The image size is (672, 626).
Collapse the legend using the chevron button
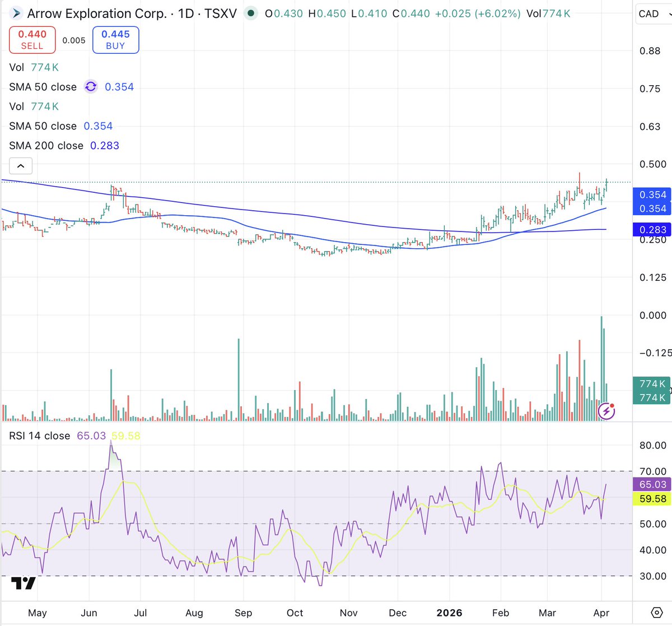(x=21, y=166)
